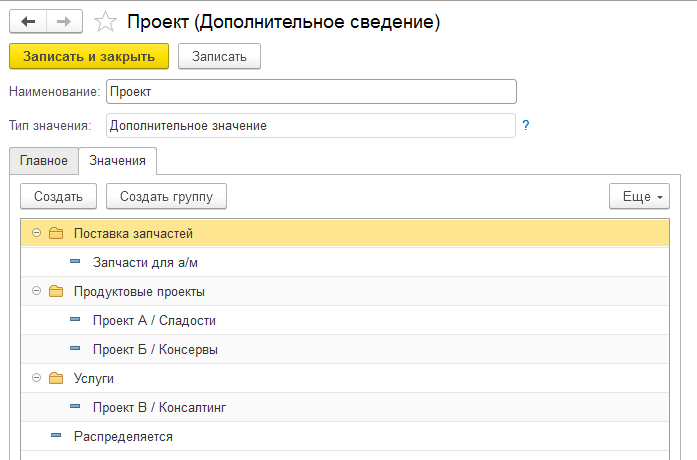Image resolution: width=697 pixels, height=460 pixels.
Task: Collapse the Поставка запчастей group
Action: pos(36,232)
